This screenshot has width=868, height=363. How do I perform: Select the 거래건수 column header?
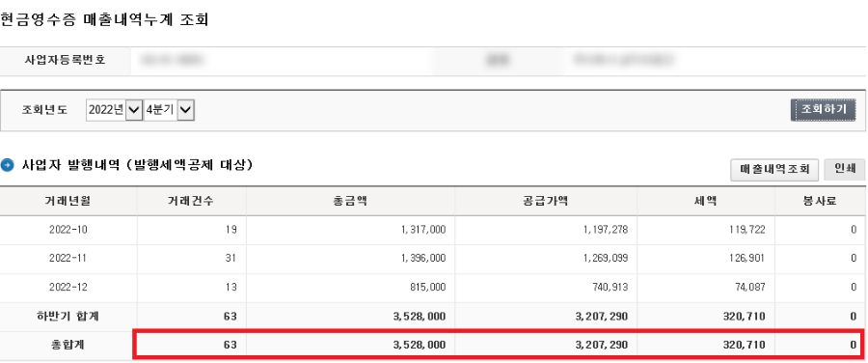tap(192, 201)
